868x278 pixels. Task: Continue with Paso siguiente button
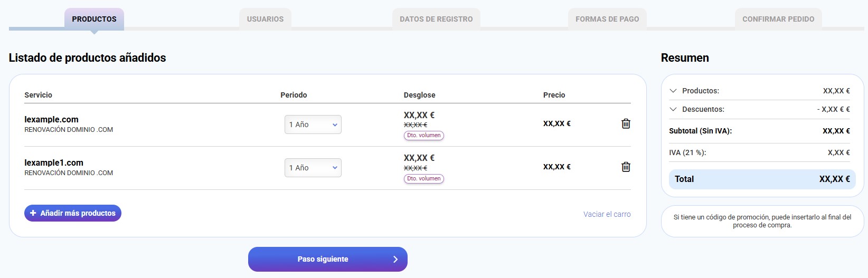click(x=323, y=260)
